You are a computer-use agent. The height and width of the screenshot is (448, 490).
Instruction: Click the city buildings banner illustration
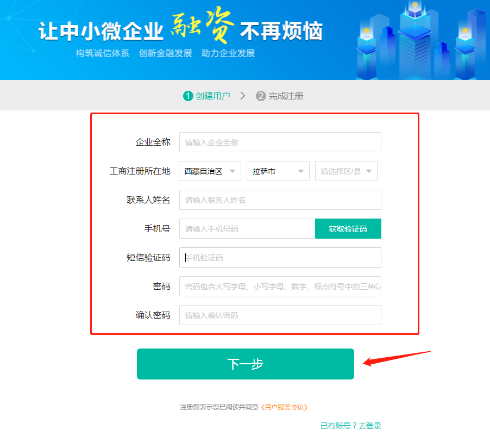point(422,40)
